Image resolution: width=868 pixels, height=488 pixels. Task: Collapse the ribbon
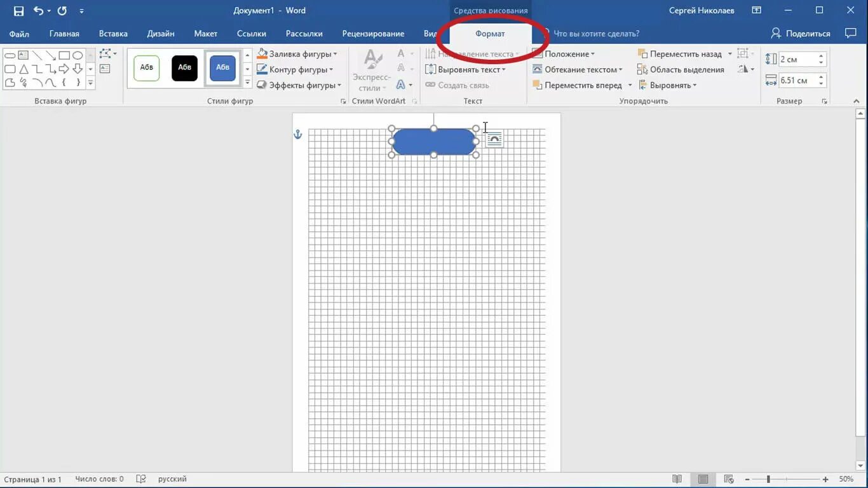[857, 101]
